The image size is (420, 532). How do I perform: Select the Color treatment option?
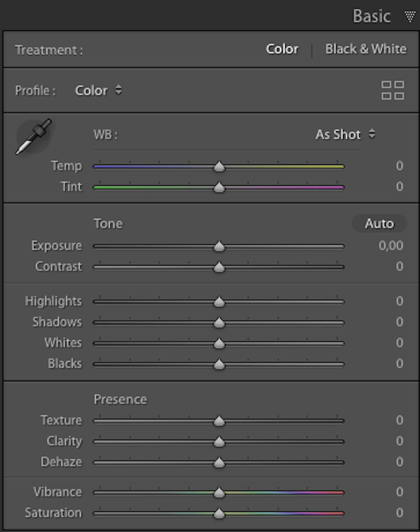coord(282,49)
